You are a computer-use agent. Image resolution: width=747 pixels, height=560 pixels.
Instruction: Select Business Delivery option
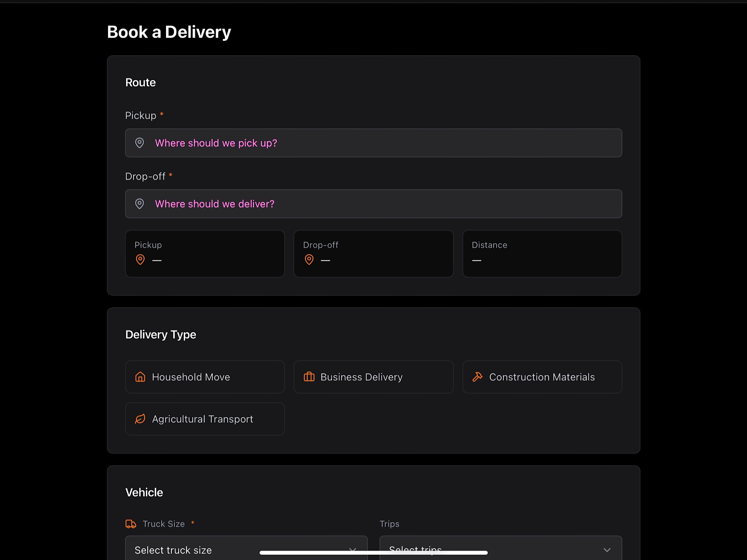click(x=373, y=377)
